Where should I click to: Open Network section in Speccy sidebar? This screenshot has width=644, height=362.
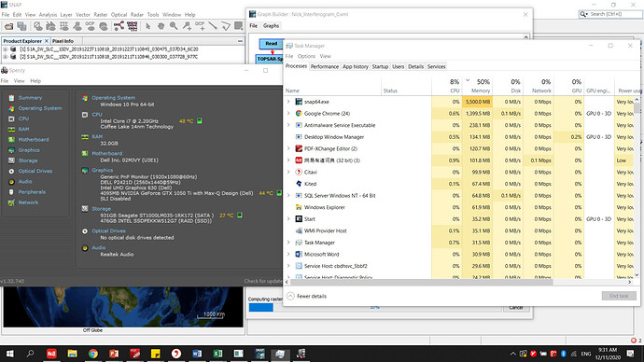[28, 202]
